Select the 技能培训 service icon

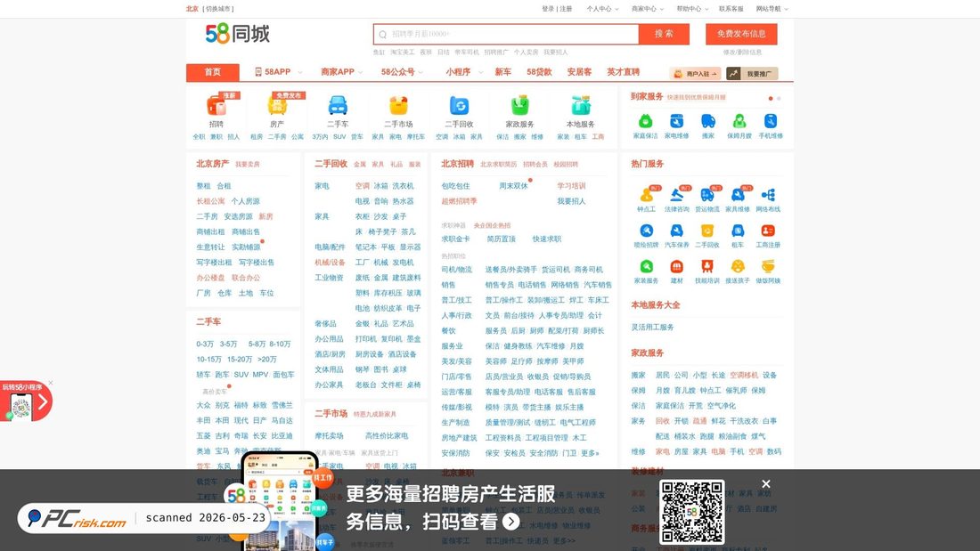(x=706, y=267)
